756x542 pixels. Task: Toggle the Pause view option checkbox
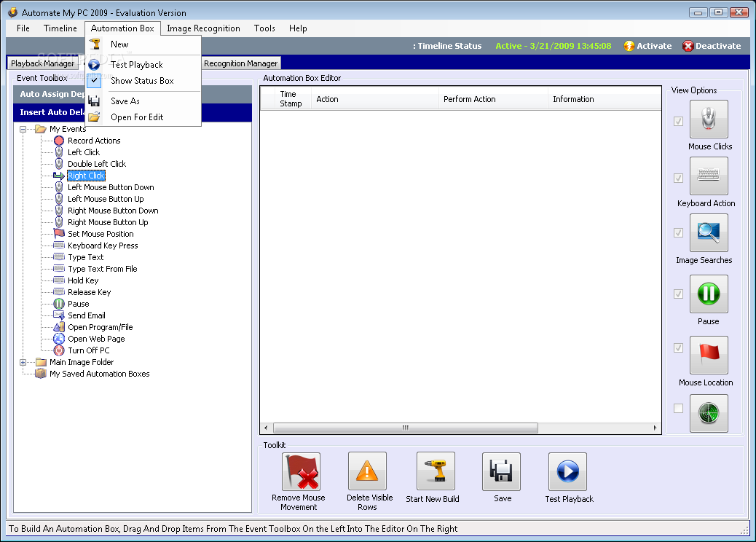click(x=678, y=294)
